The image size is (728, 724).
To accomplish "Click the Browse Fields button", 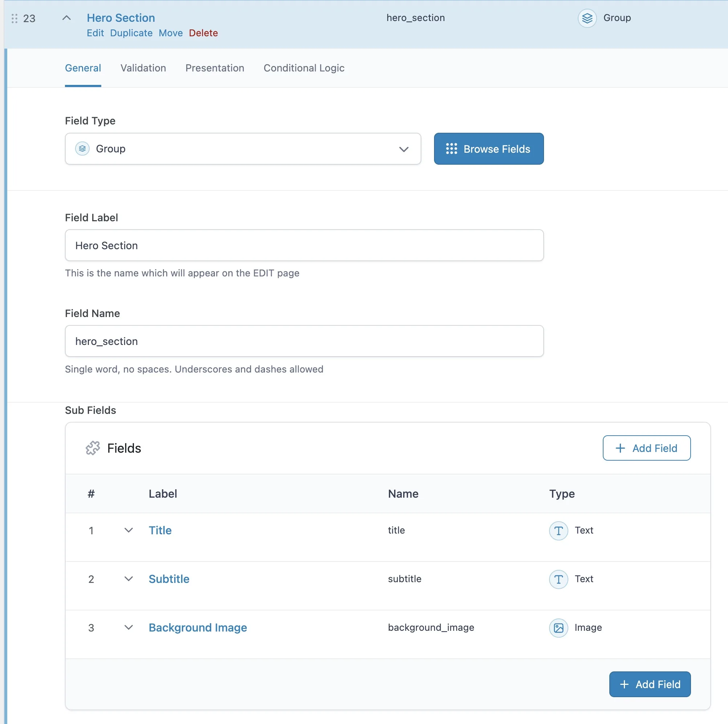I will 489,149.
